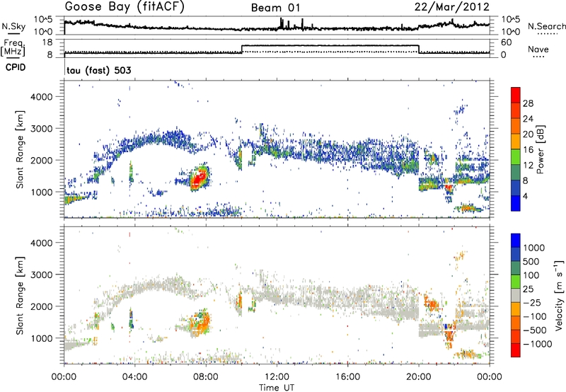Click the "Slant Range [km]" label of velocity panel
Viewport: 566px width, 392px height.
pos(20,295)
